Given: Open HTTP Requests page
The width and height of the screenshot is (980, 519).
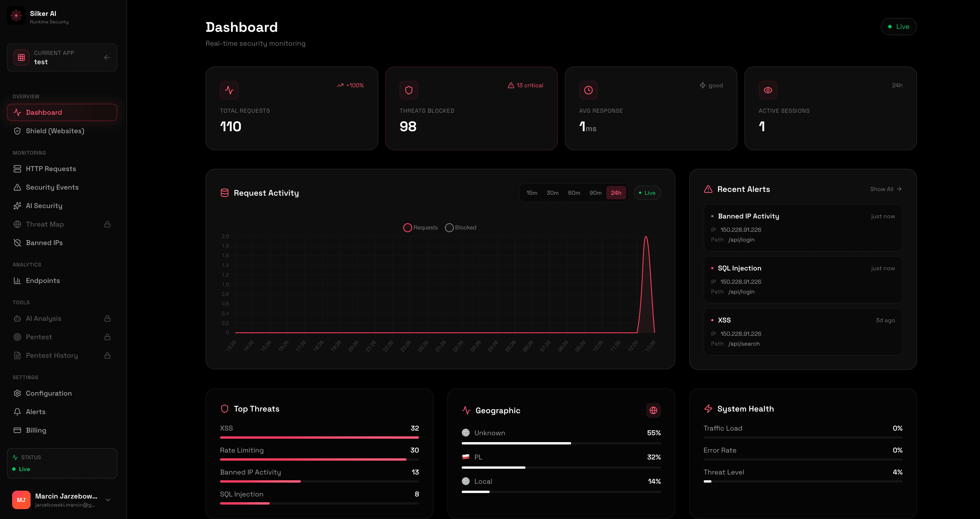Looking at the screenshot, I should [x=62, y=169].
